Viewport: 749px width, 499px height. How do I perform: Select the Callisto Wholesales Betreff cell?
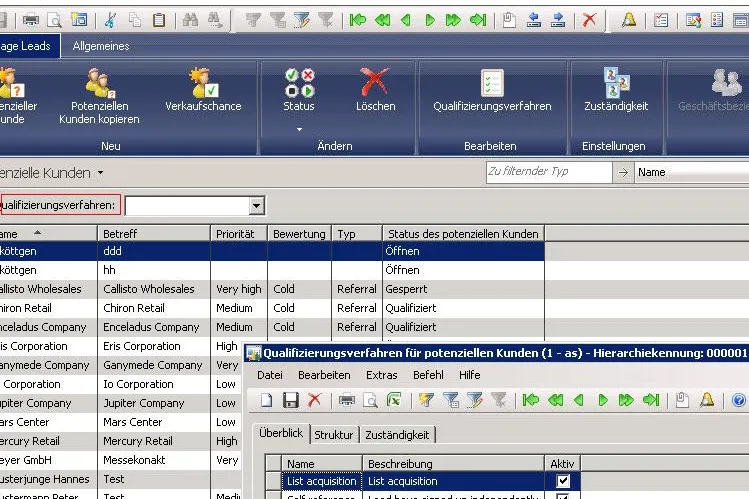pos(154,289)
